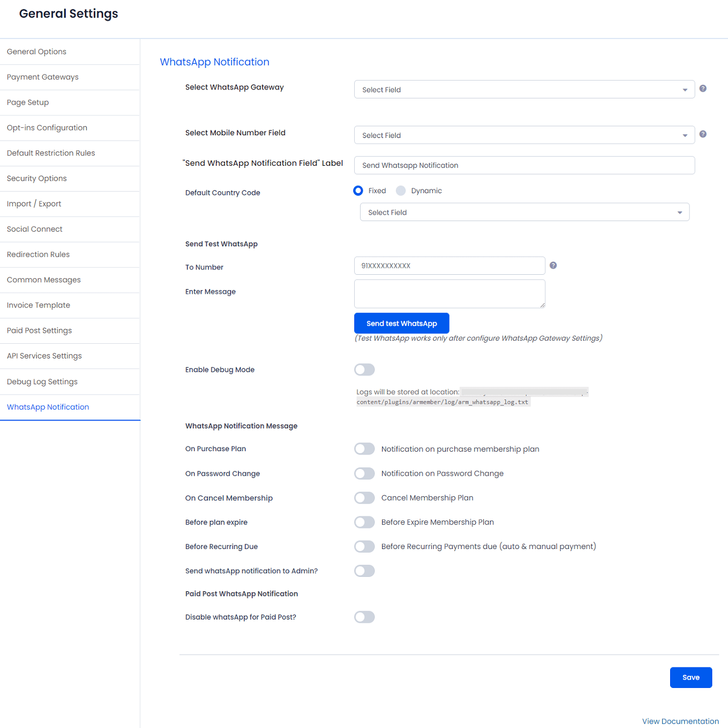Viewport: 728px width, 728px height.
Task: Enable On Password Change notification toggle
Action: click(x=364, y=473)
